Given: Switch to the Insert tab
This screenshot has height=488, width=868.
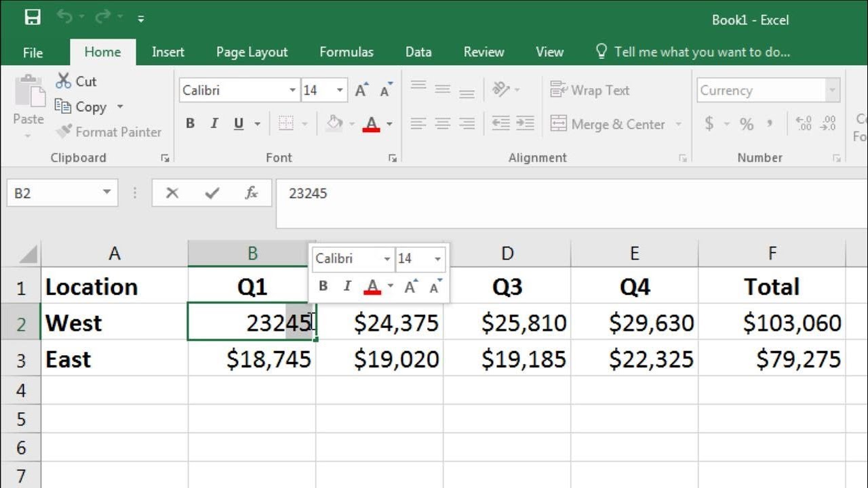Looking at the screenshot, I should coord(168,52).
